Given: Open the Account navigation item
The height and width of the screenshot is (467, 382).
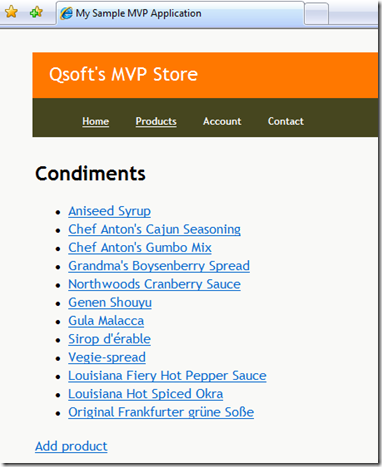Looking at the screenshot, I should [222, 121].
